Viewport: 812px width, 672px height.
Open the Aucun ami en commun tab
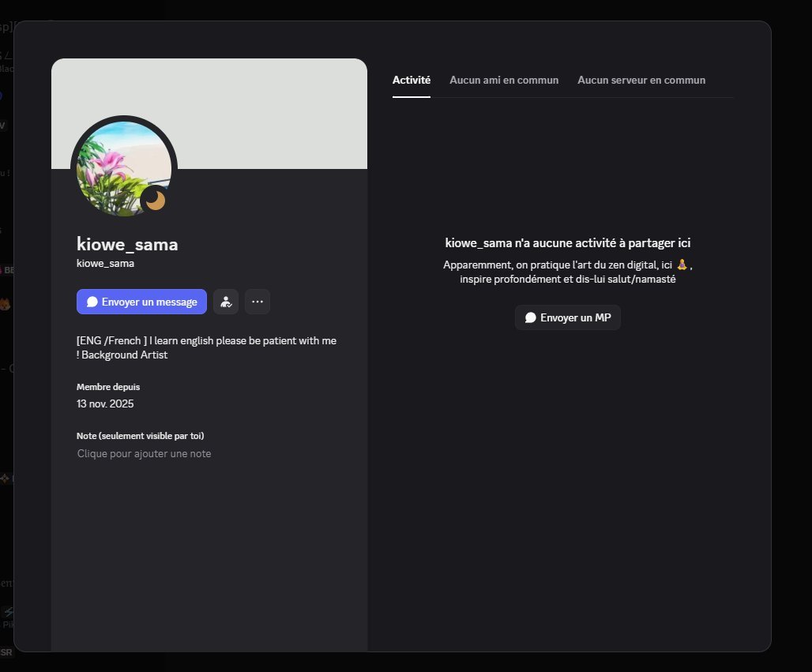[504, 80]
